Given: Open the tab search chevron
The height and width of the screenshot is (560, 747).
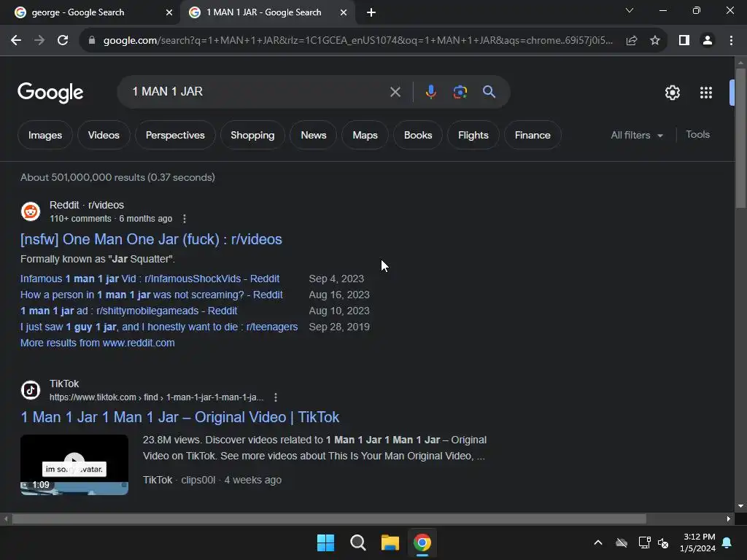Looking at the screenshot, I should coord(630,10).
